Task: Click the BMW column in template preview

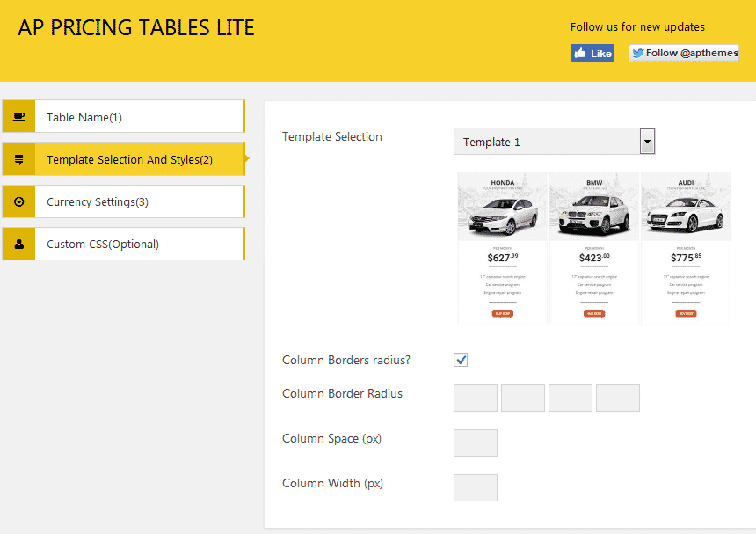Action: [594, 249]
